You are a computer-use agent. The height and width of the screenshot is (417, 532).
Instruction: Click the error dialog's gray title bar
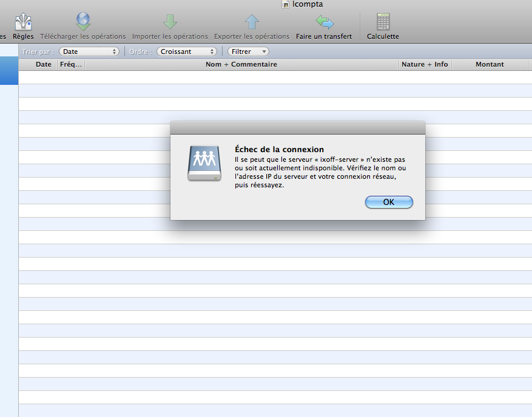click(x=297, y=128)
